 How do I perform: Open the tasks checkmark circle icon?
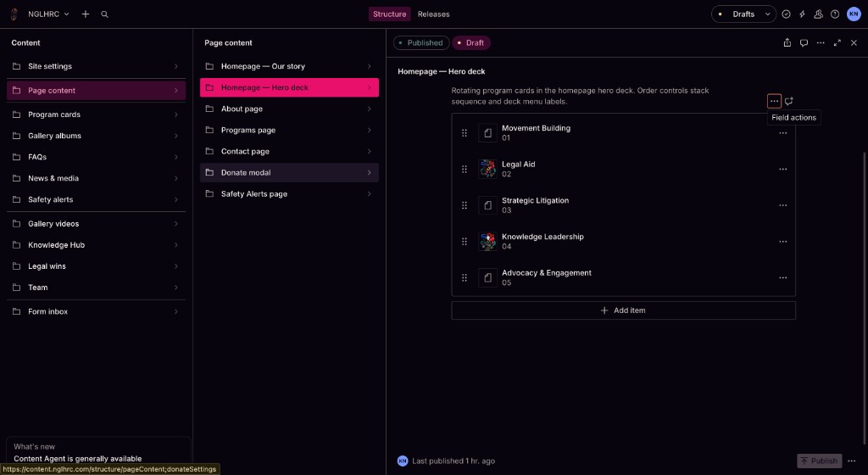pyautogui.click(x=786, y=14)
